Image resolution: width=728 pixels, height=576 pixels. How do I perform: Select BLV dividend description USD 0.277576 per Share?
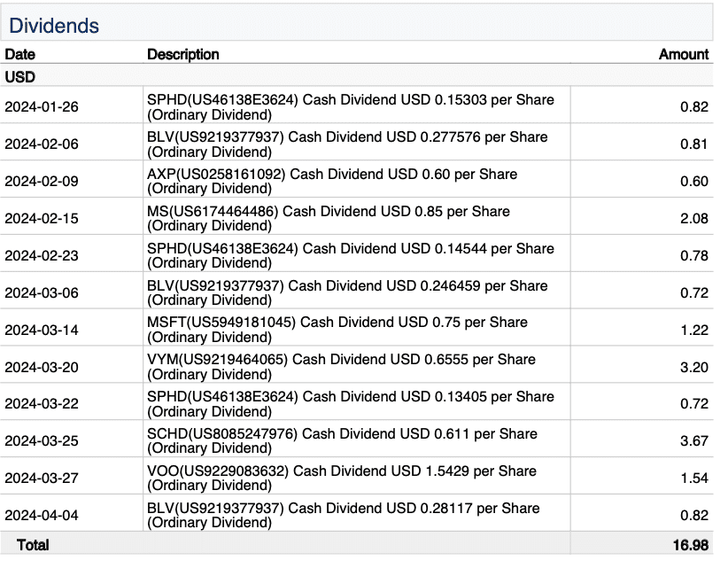[347, 144]
